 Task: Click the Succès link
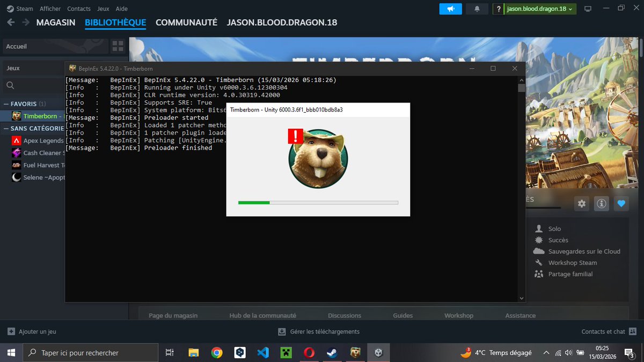pyautogui.click(x=558, y=240)
